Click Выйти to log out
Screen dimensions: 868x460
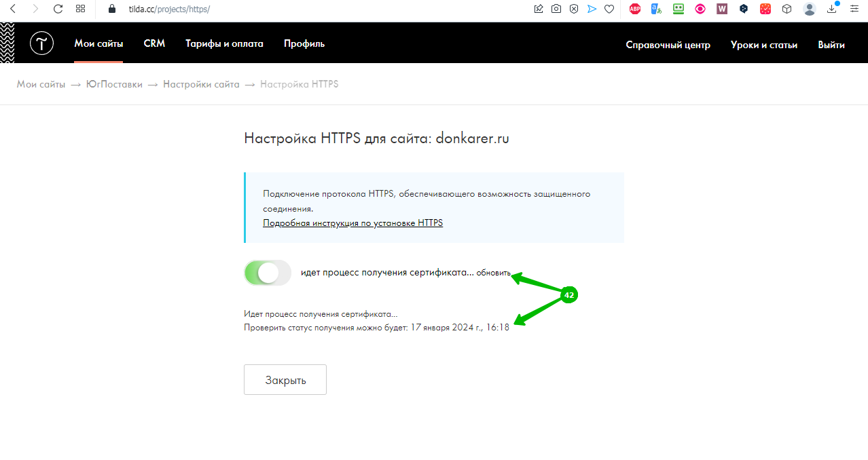[x=831, y=45]
